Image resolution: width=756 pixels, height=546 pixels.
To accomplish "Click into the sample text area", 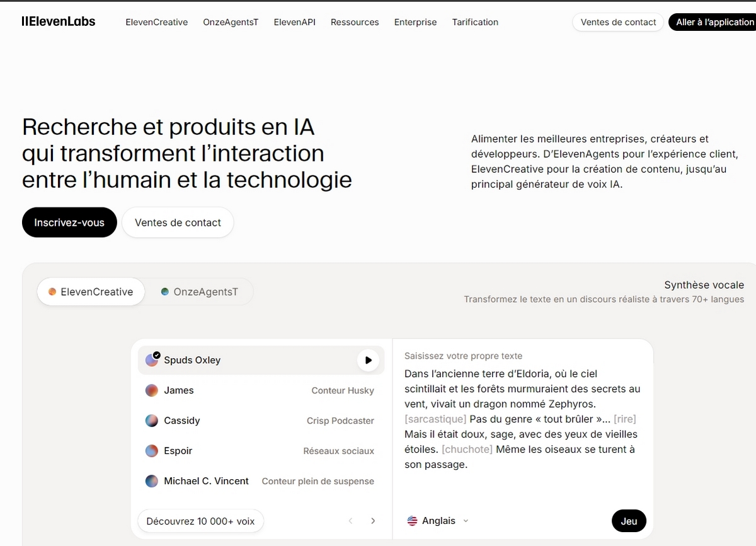I will click(x=522, y=419).
